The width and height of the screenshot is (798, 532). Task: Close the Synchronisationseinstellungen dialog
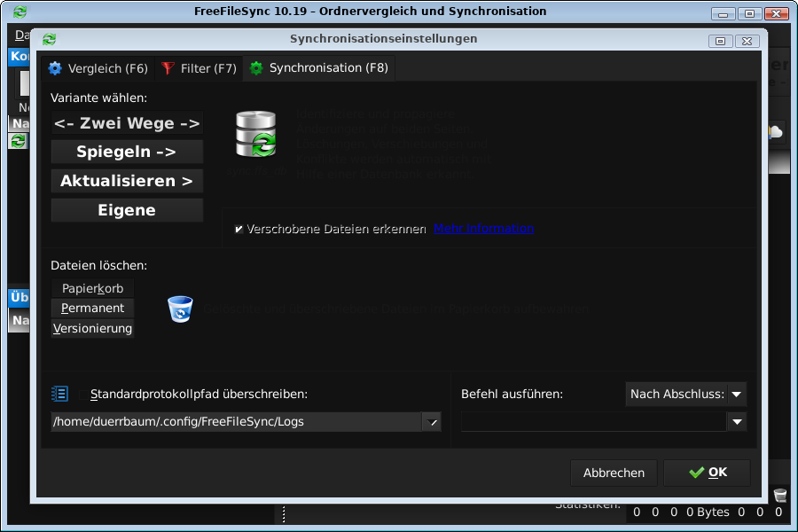(747, 41)
